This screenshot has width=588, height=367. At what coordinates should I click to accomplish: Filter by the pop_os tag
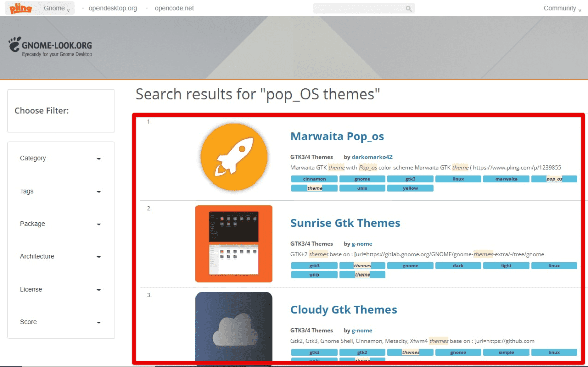(x=554, y=178)
